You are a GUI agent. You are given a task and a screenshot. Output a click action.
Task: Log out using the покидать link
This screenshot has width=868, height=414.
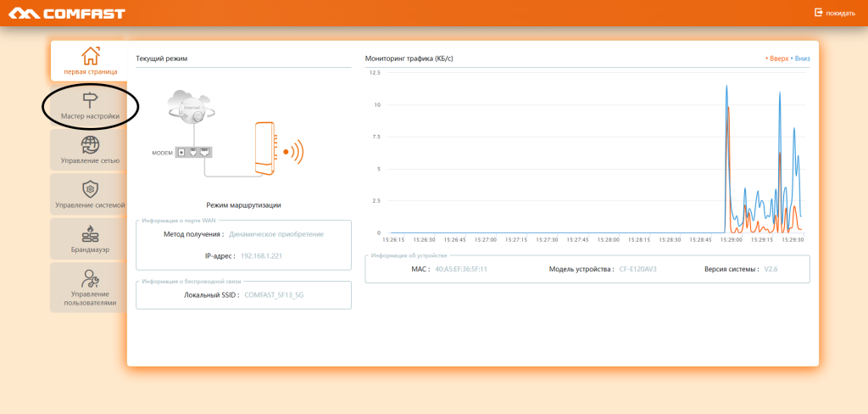point(834,13)
